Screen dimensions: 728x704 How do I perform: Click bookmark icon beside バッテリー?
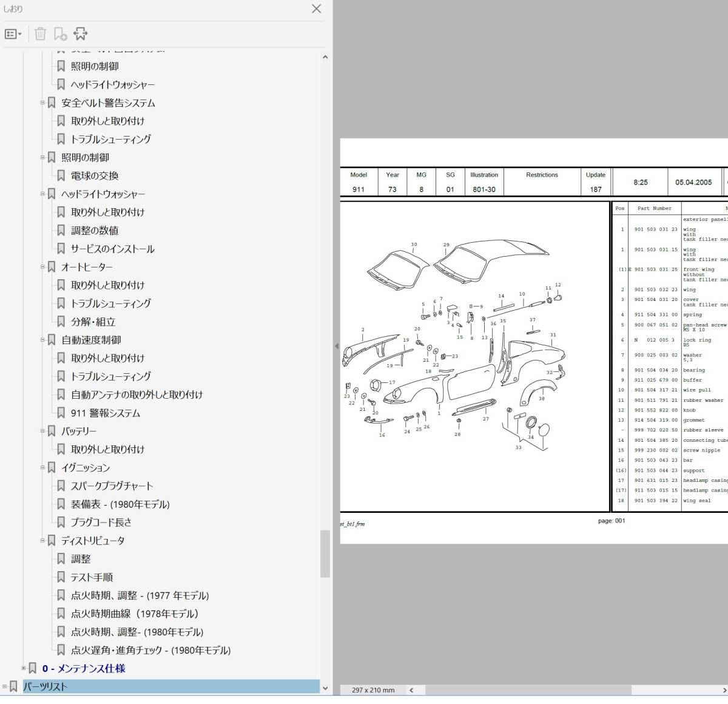point(52,431)
